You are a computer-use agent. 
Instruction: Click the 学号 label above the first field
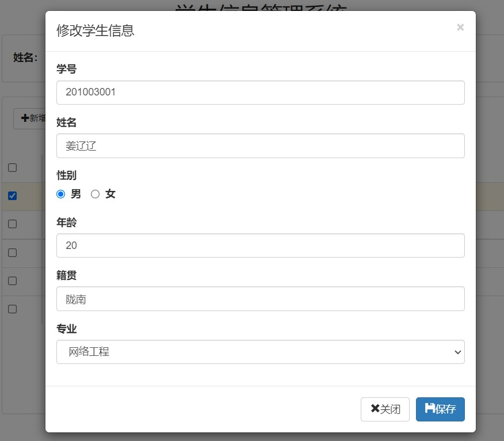click(x=67, y=69)
